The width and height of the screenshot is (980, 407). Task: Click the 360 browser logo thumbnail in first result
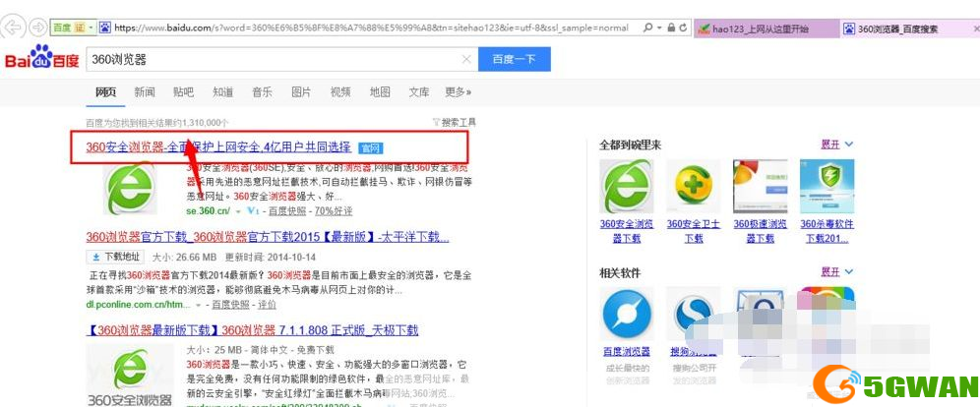pyautogui.click(x=130, y=189)
